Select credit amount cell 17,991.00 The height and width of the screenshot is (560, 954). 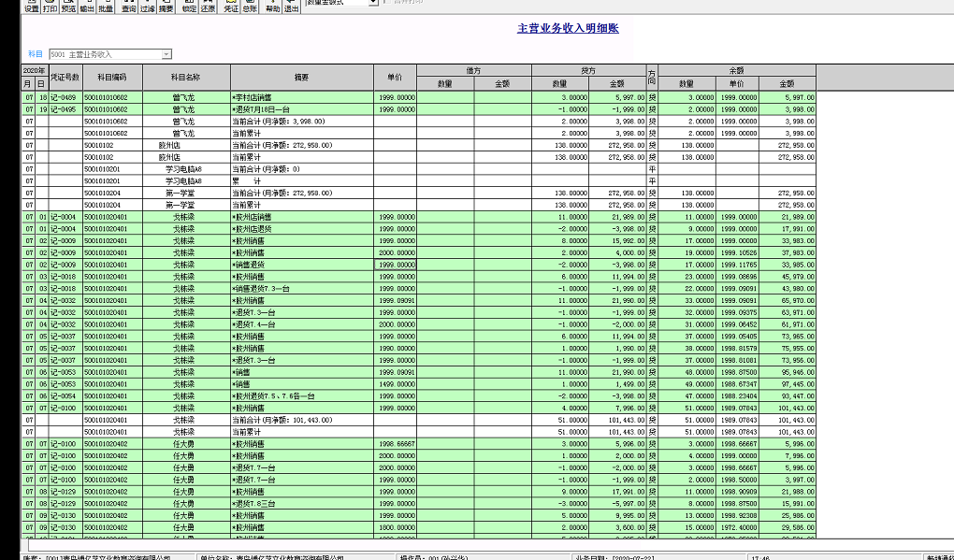coord(617,492)
